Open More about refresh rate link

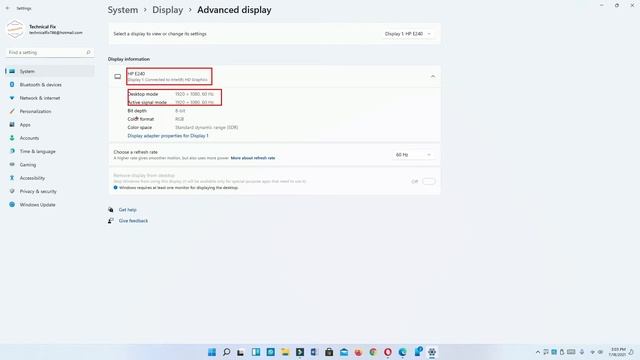pos(253,158)
